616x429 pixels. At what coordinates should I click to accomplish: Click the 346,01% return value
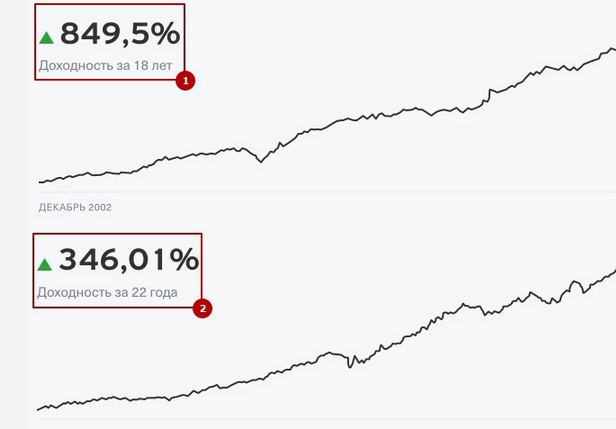point(128,261)
